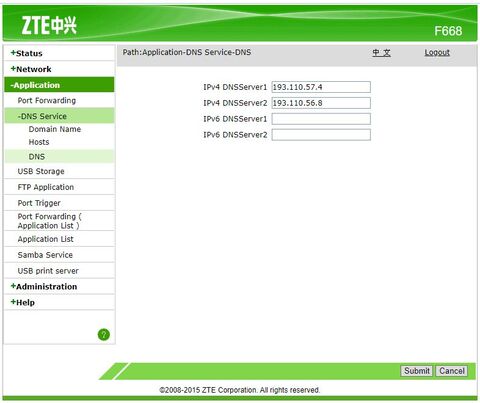The image size is (480, 403).
Task: Switch language to Chinese (中文)
Action: tap(381, 53)
